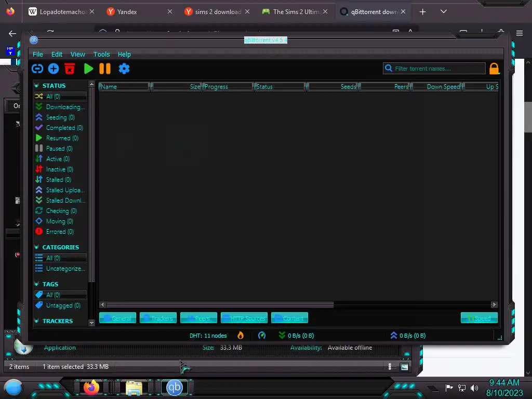
Task: Click the volume icon in system tray
Action: [x=474, y=388]
